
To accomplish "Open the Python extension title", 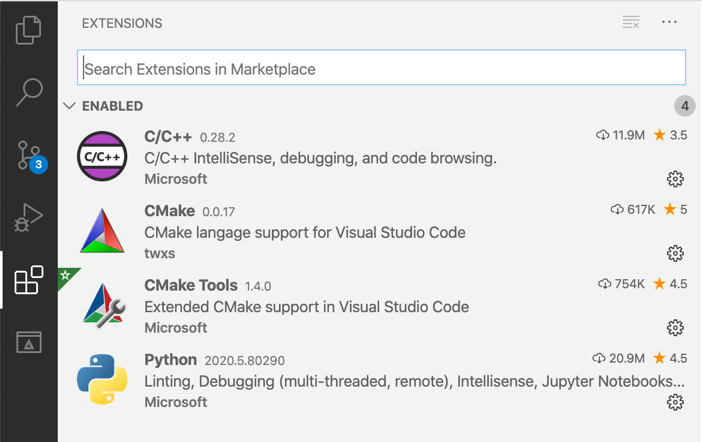I will tap(171, 360).
